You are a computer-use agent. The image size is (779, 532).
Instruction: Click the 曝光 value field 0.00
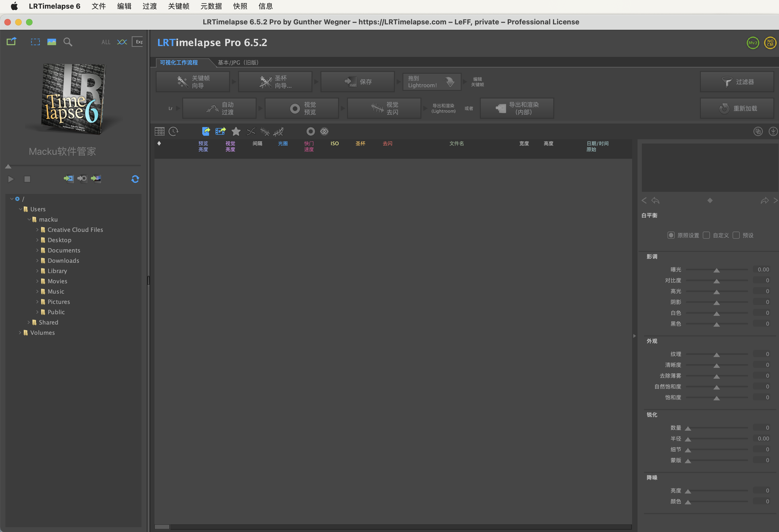[x=762, y=270]
